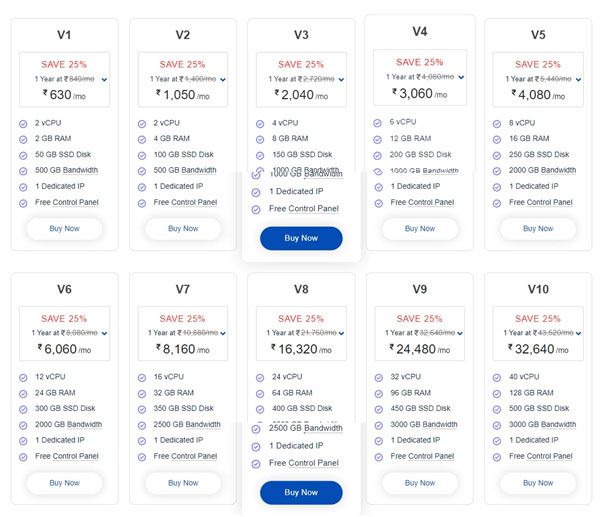
Task: Click the check icon beside V5's 250 GB SSD Disk
Action: pos(497,155)
